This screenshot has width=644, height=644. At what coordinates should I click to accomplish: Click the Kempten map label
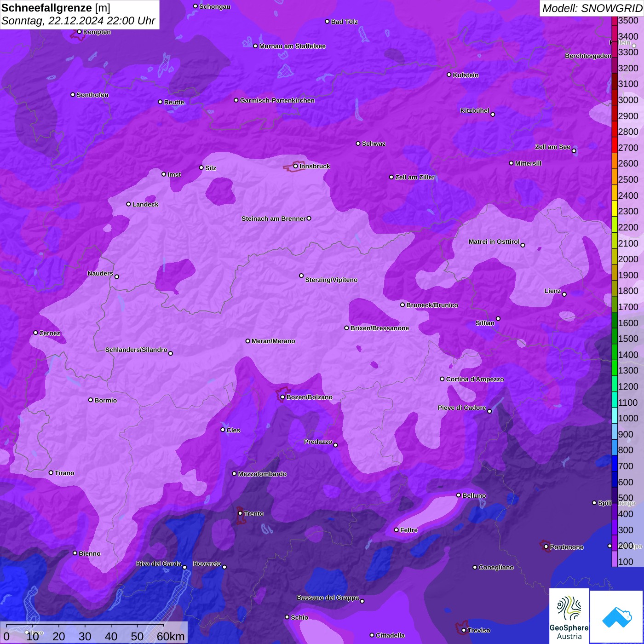coord(97,32)
